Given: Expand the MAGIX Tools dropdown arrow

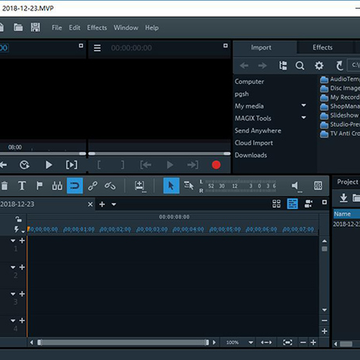Looking at the screenshot, I should point(304,117).
